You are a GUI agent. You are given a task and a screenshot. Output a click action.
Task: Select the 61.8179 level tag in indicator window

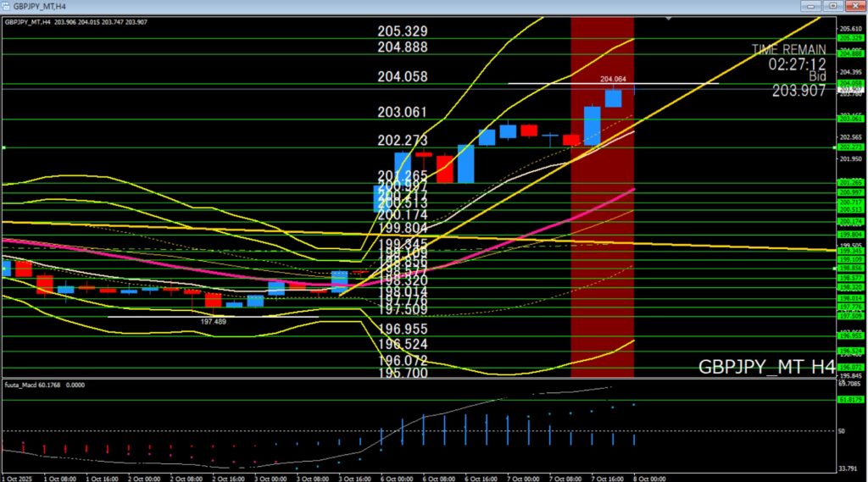(850, 400)
